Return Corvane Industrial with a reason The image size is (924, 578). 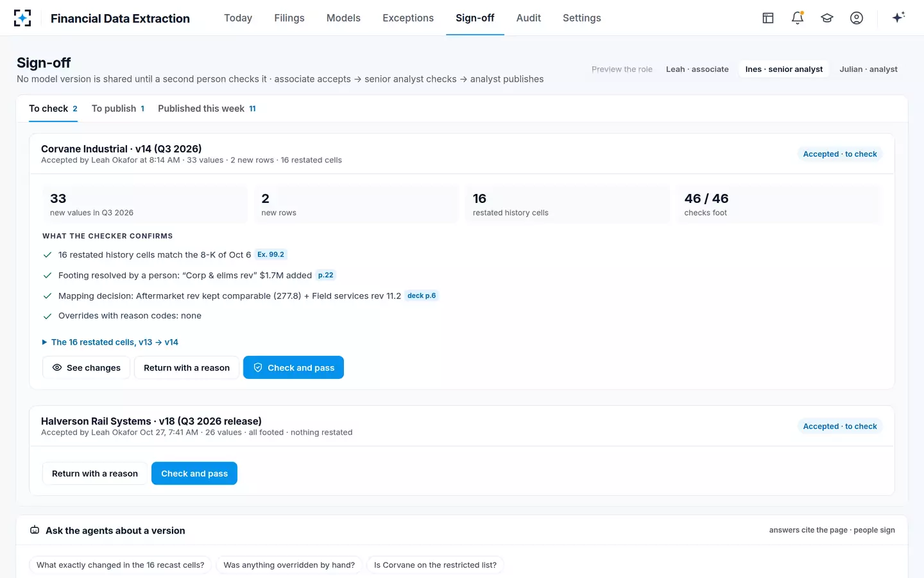point(187,367)
